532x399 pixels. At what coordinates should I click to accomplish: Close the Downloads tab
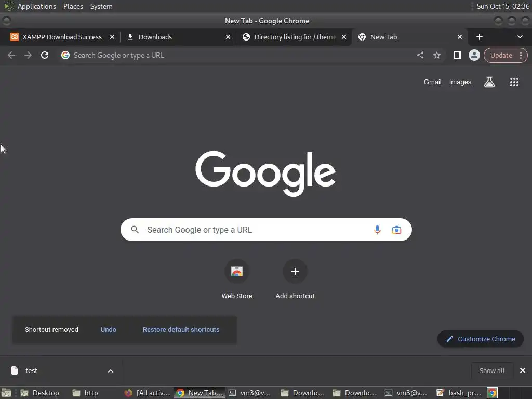(228, 37)
